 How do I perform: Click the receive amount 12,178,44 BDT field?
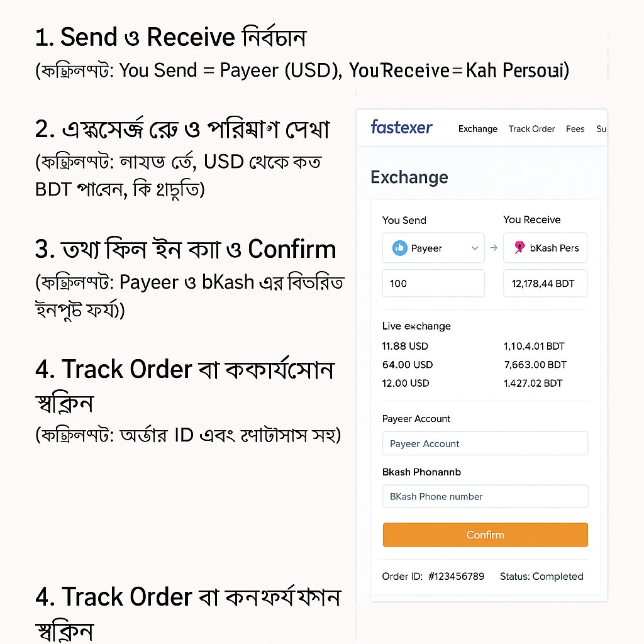pos(545,284)
